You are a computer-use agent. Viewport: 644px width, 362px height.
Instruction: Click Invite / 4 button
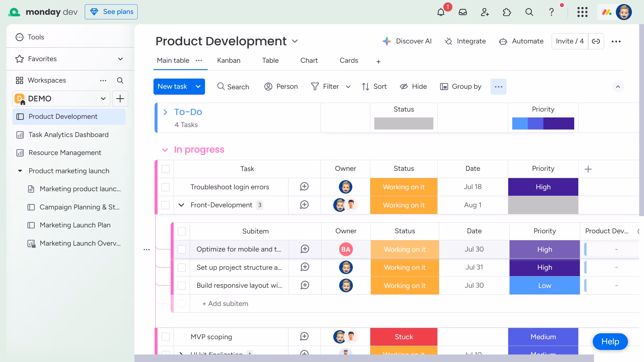point(570,41)
